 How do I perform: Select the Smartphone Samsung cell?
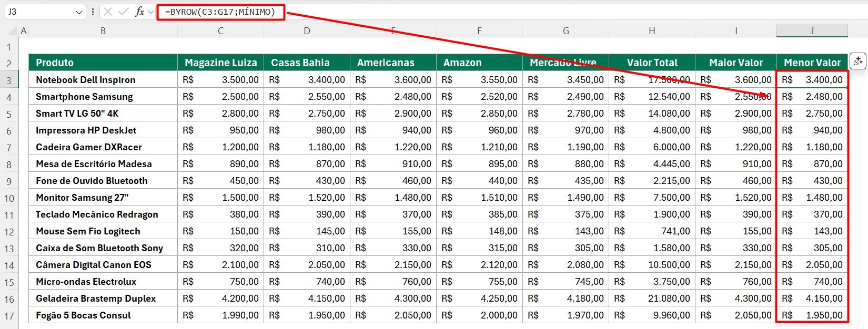point(103,96)
